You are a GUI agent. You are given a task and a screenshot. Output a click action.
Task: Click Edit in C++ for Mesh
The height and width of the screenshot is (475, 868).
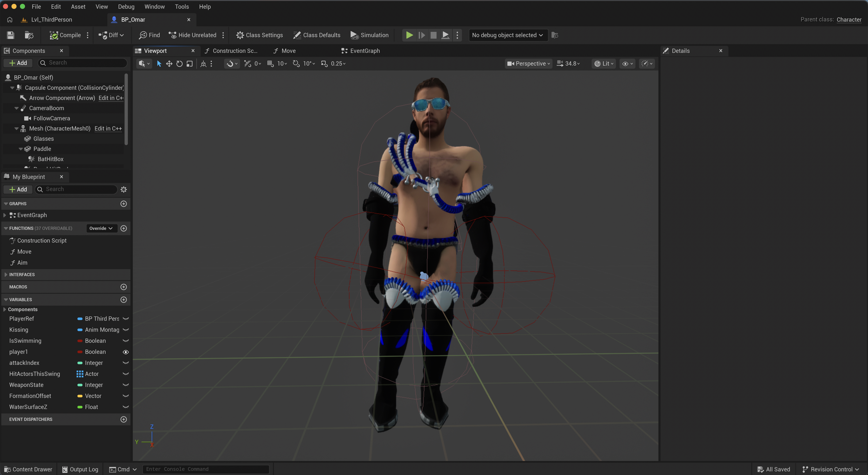tap(108, 129)
